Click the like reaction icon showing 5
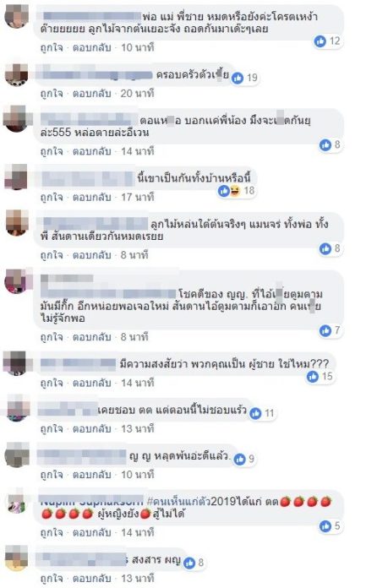Screen dimensions: 366x588 click(325, 526)
